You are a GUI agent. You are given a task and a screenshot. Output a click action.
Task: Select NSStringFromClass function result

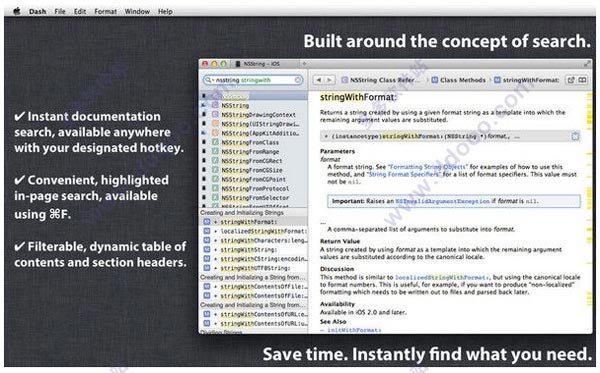click(253, 142)
